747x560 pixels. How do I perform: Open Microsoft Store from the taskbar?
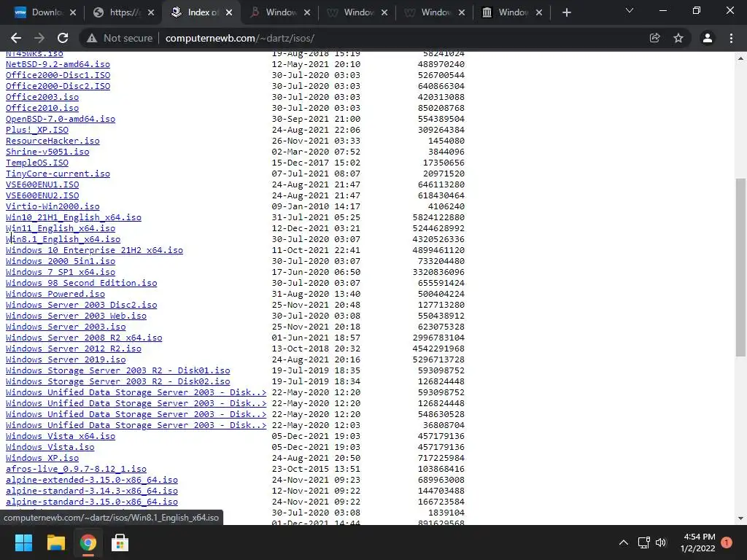pos(120,542)
